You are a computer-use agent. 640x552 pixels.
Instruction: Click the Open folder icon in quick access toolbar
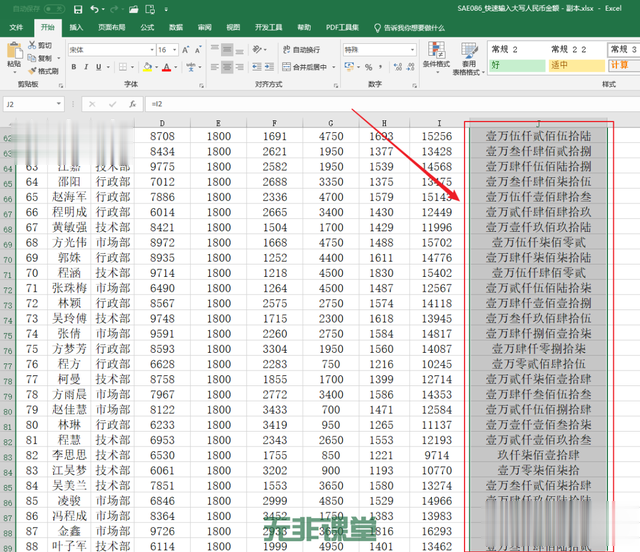pos(133,9)
